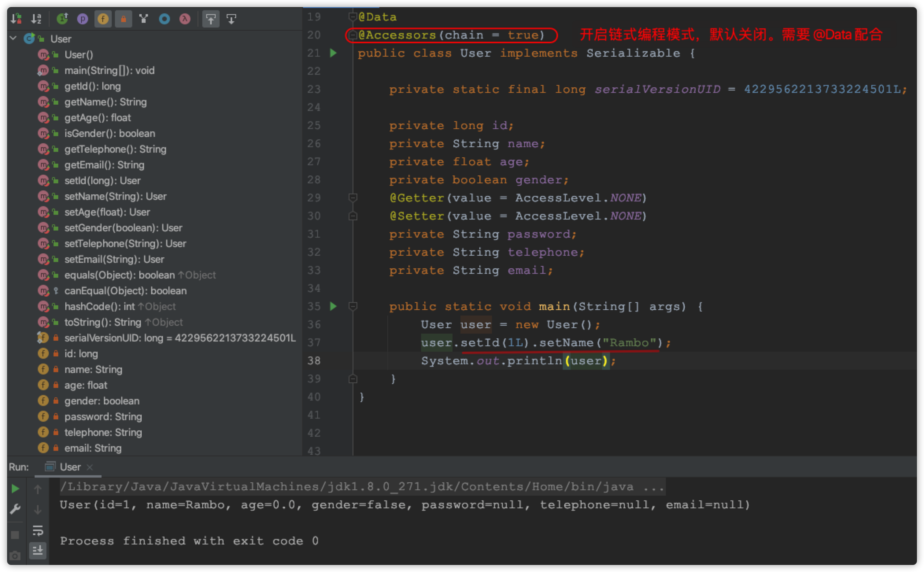Select password: String field in structure
The image size is (924, 572).
click(103, 417)
